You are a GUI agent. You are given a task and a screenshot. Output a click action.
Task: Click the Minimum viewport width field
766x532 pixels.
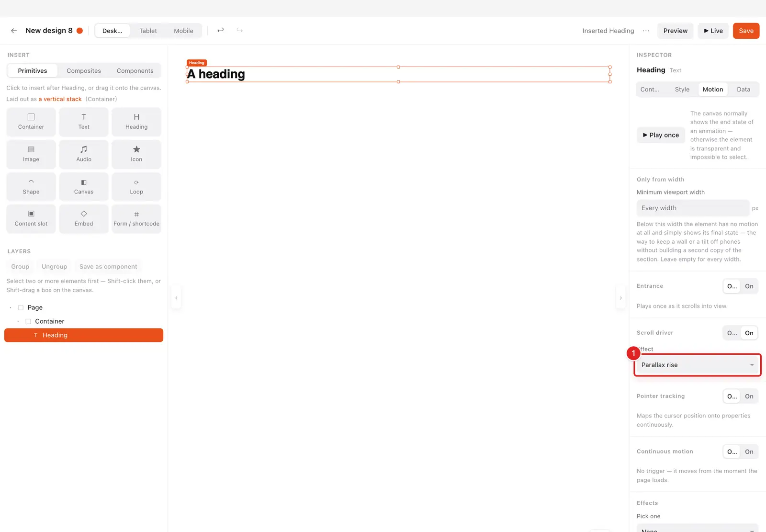(x=693, y=208)
